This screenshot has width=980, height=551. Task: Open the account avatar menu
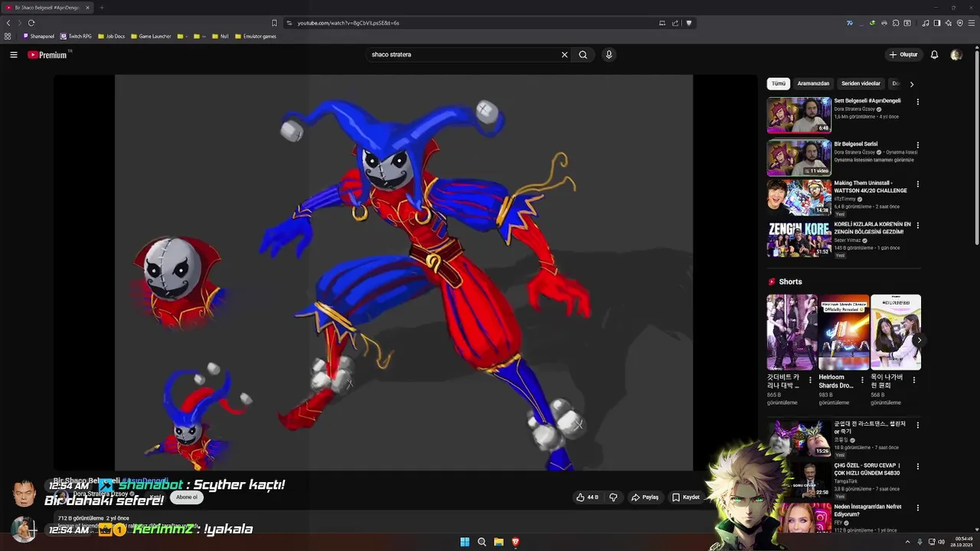tap(955, 54)
